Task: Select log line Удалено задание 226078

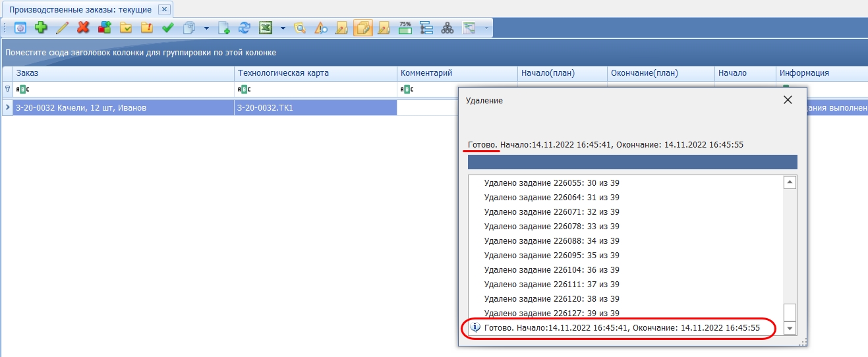Action: point(552,226)
